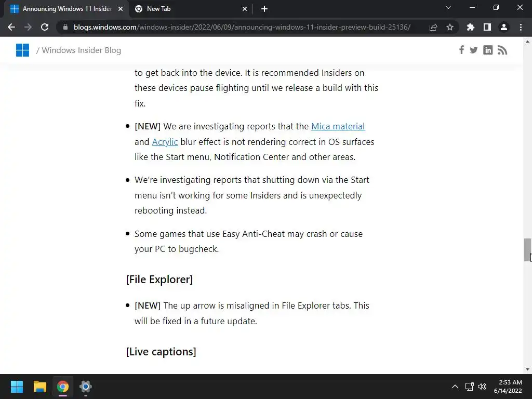Click the address bar URL
Image resolution: width=532 pixels, height=399 pixels.
[242, 27]
